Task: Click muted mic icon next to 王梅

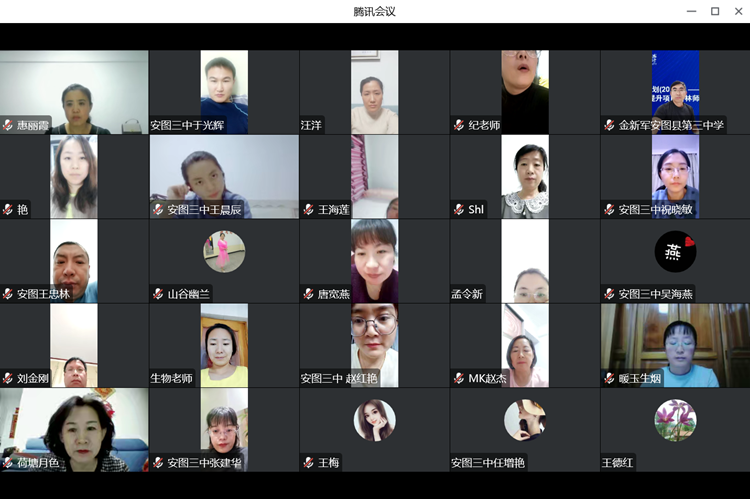Action: pos(309,463)
